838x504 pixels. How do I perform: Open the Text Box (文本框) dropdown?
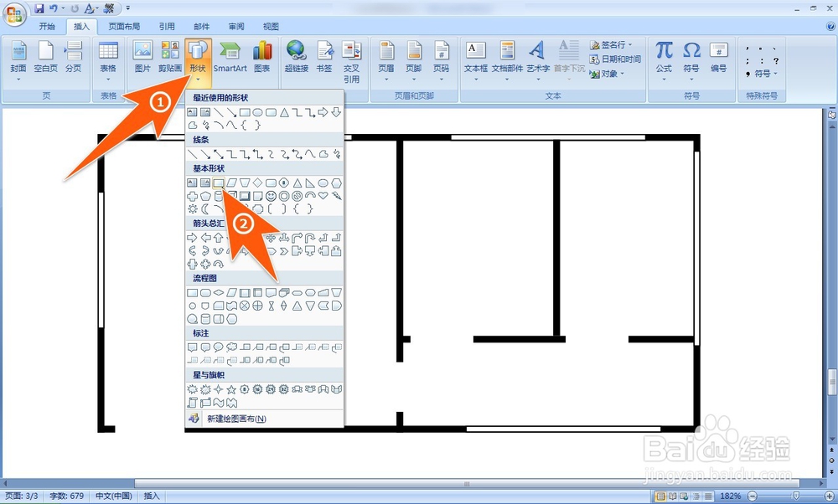click(x=476, y=60)
